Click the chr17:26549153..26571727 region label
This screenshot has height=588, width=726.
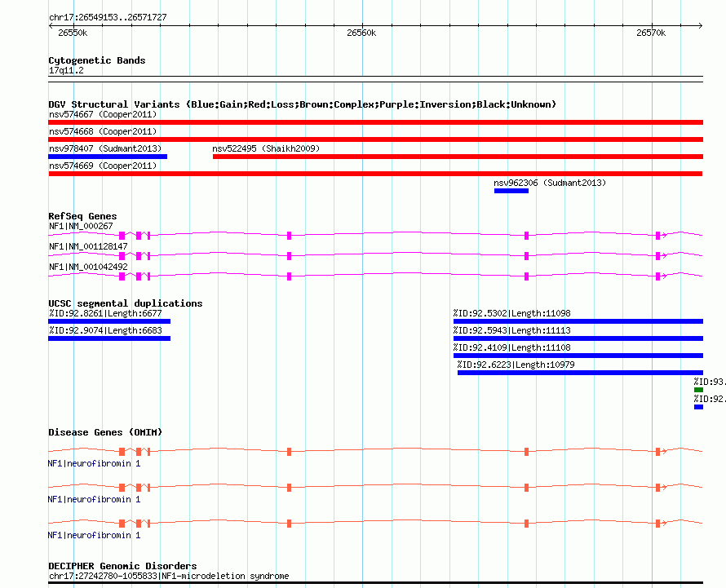(108, 18)
